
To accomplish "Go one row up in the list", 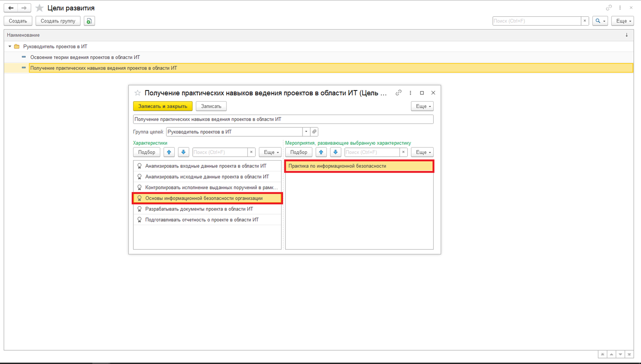I will [x=612, y=354].
